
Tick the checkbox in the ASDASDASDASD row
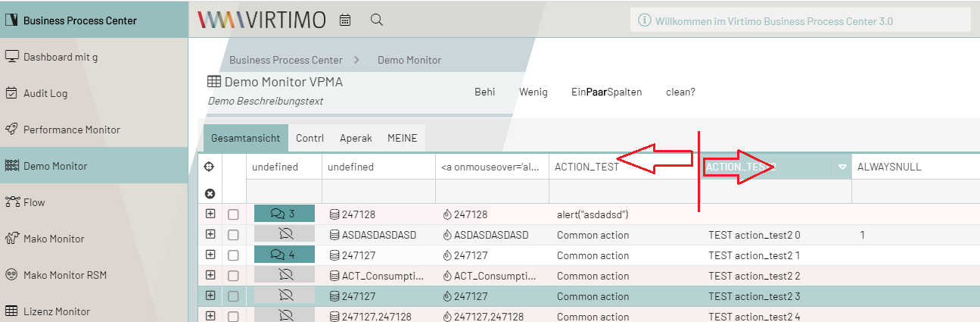click(233, 235)
